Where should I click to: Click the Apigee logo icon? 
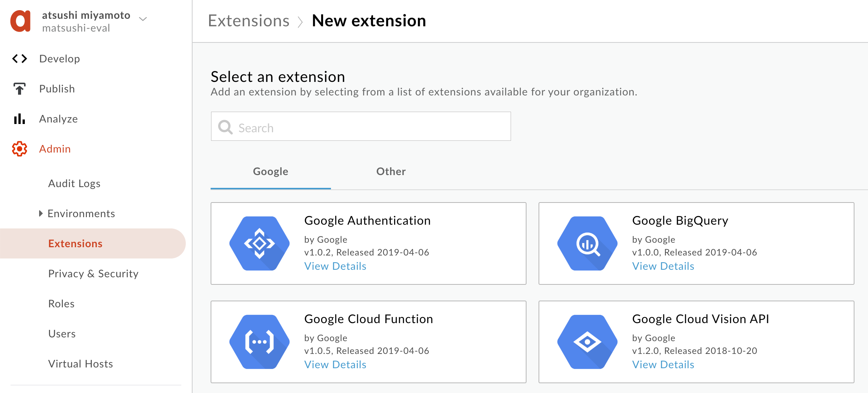coord(21,21)
